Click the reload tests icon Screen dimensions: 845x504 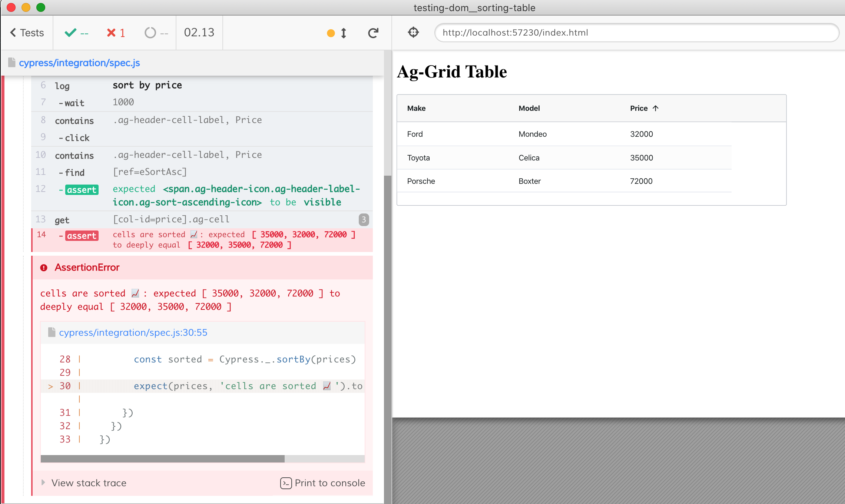(373, 33)
